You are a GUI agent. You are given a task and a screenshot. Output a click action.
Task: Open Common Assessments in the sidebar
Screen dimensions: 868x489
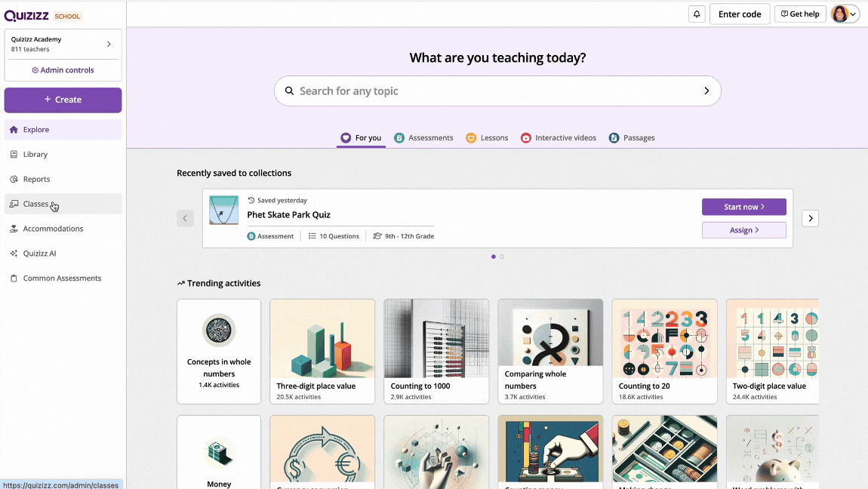[63, 278]
